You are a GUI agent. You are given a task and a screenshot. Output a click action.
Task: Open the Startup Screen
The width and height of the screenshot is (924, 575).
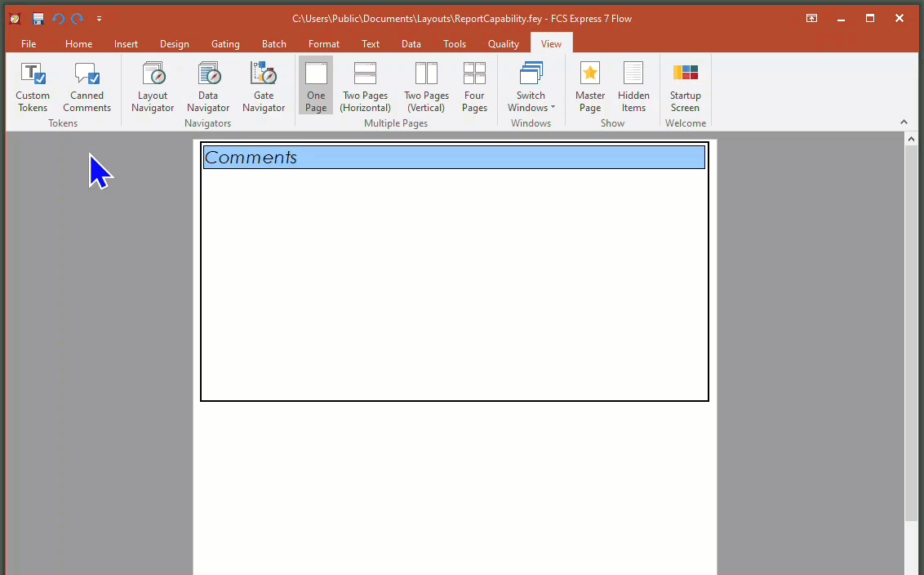[x=685, y=87]
